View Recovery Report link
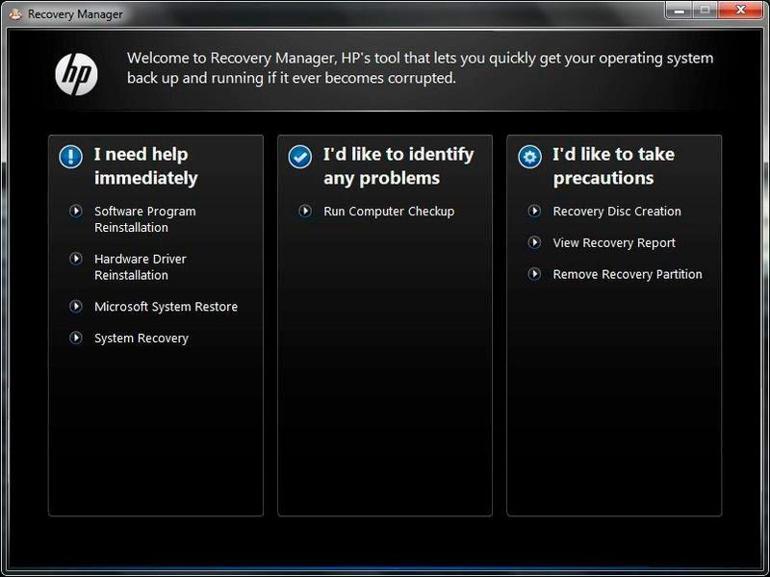This screenshot has width=770, height=577. [614, 243]
